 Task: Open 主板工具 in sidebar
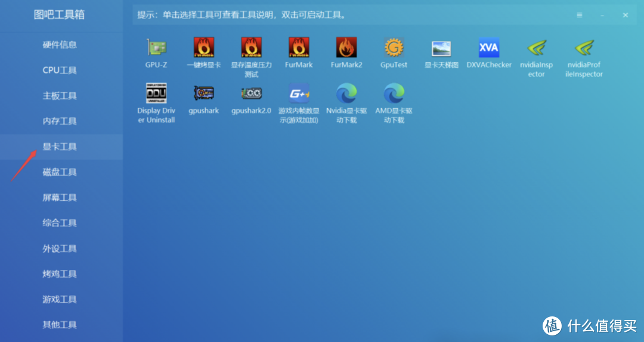click(61, 96)
